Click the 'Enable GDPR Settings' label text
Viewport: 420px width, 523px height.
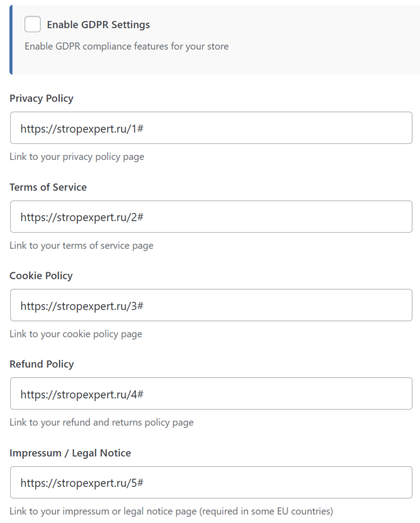[x=98, y=25]
